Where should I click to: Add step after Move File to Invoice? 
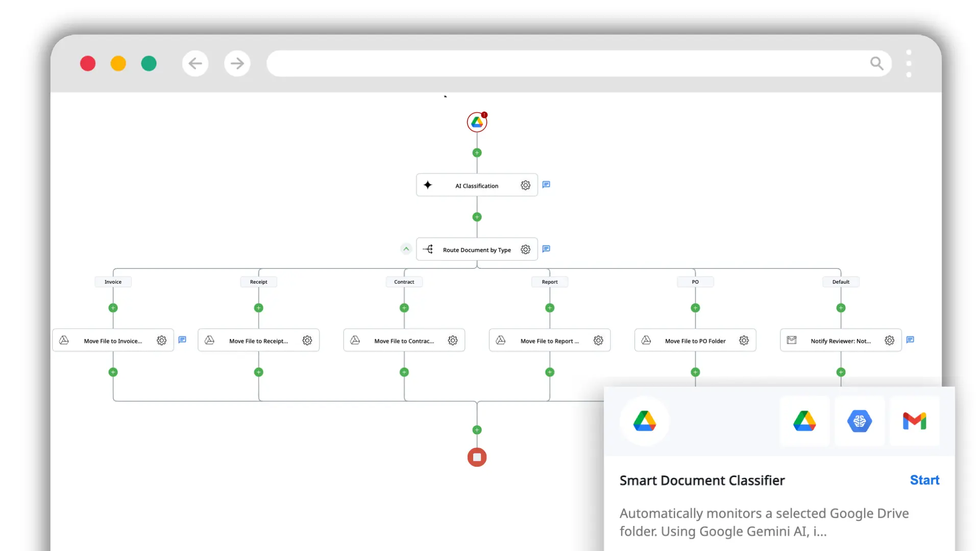pos(113,372)
